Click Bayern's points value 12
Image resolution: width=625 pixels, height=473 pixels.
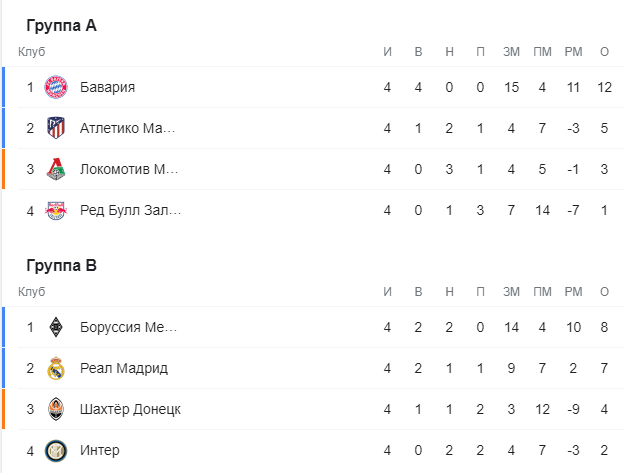[603, 87]
